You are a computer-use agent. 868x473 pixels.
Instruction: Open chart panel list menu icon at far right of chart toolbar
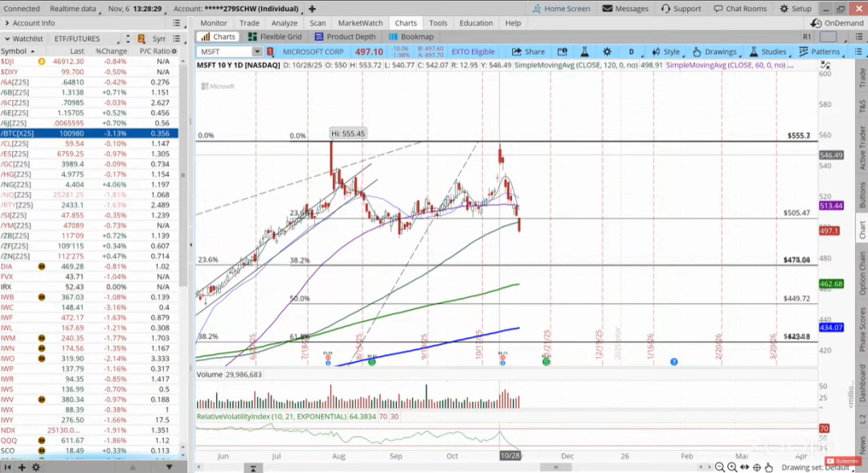tap(858, 51)
